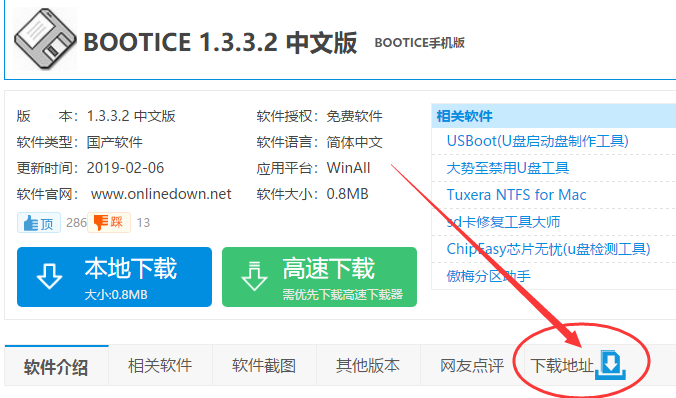The height and width of the screenshot is (398, 676).
Task: Open sd卡修复工具大师 link
Action: coord(503,222)
